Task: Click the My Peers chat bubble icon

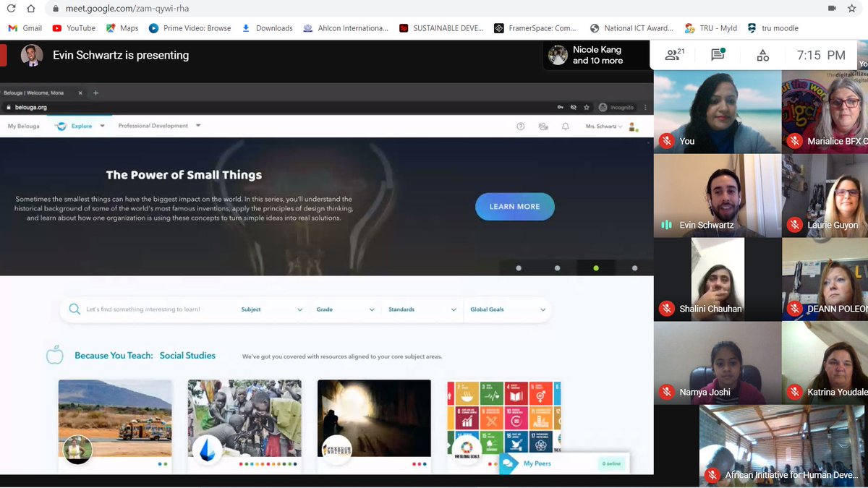Action: [x=509, y=463]
